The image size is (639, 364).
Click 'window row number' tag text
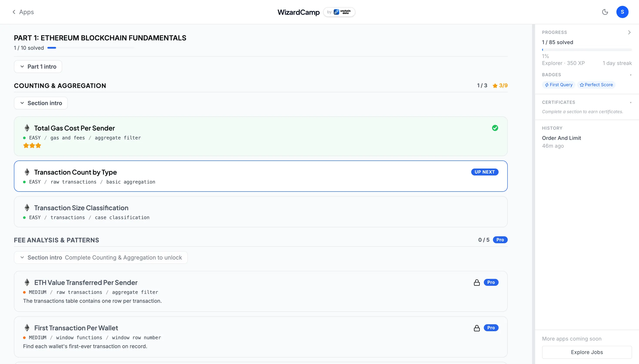(x=136, y=338)
